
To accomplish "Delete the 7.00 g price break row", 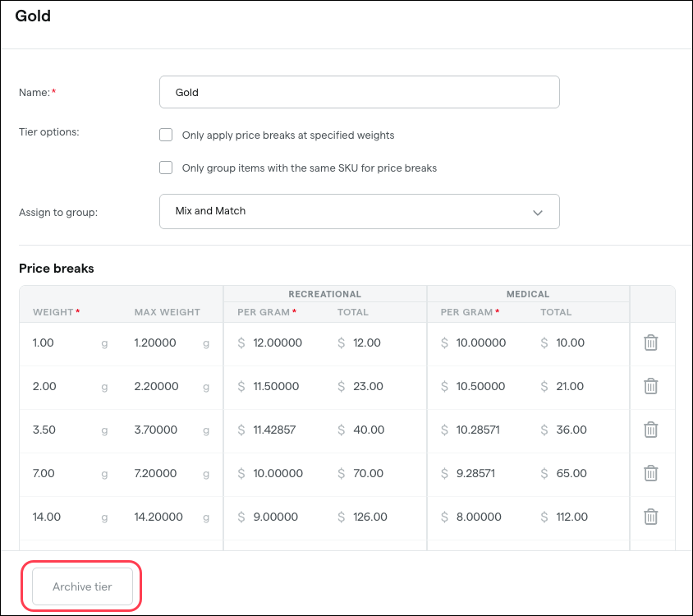I will 650,473.
